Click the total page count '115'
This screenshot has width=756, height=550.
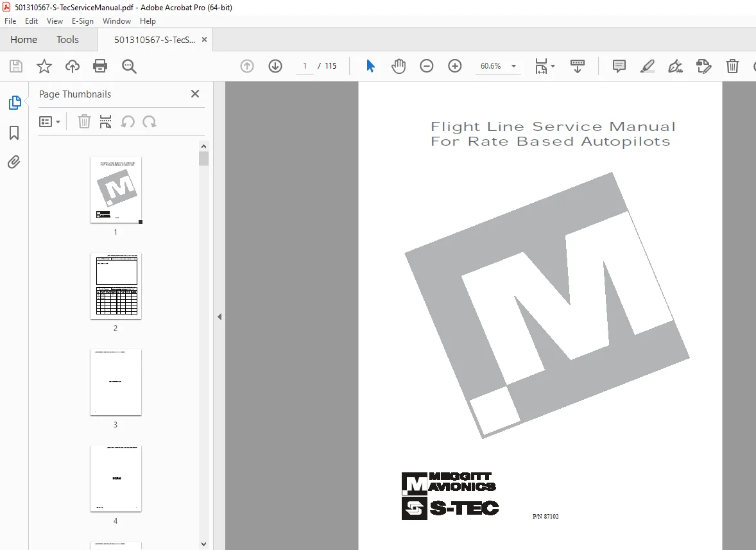click(x=331, y=66)
